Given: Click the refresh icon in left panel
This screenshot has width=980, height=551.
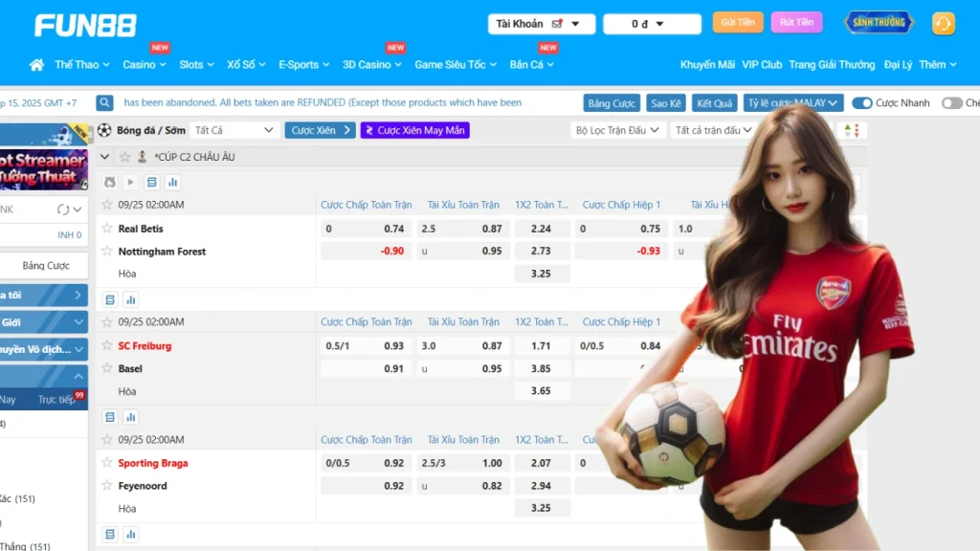Looking at the screenshot, I should [x=63, y=209].
